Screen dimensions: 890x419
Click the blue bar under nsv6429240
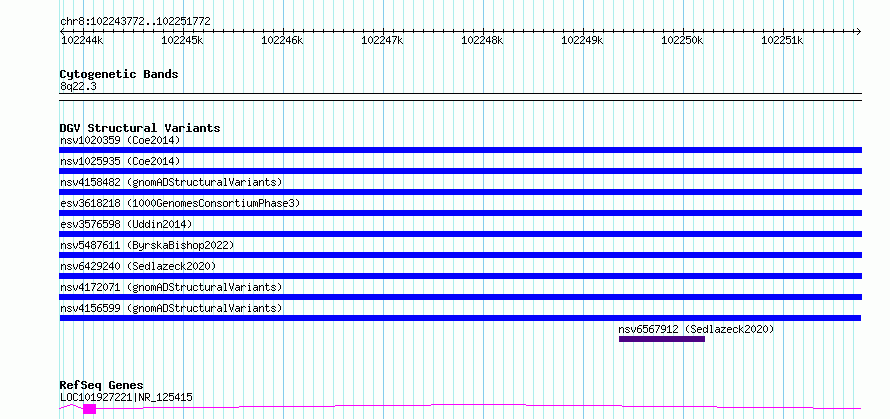coord(460,276)
